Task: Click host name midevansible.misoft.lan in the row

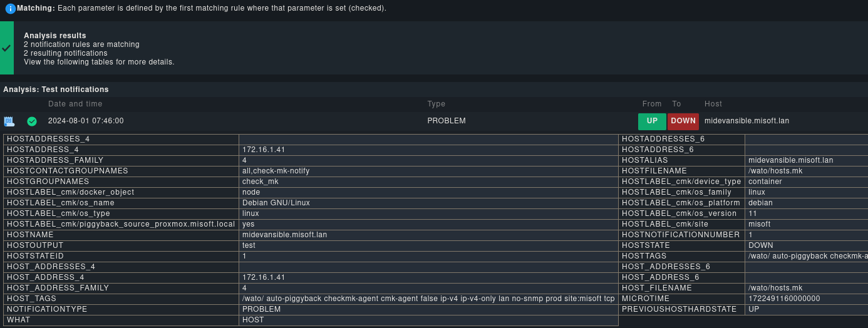Action: pyautogui.click(x=747, y=121)
